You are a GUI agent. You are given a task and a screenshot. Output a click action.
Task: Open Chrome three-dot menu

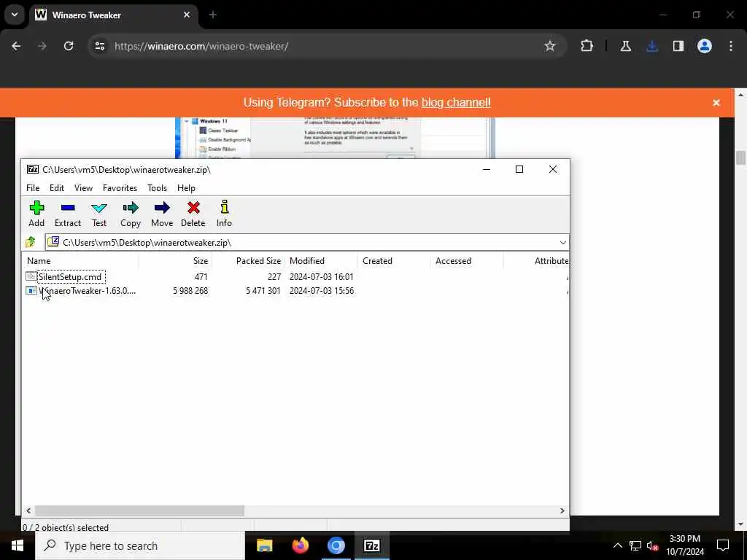(731, 46)
